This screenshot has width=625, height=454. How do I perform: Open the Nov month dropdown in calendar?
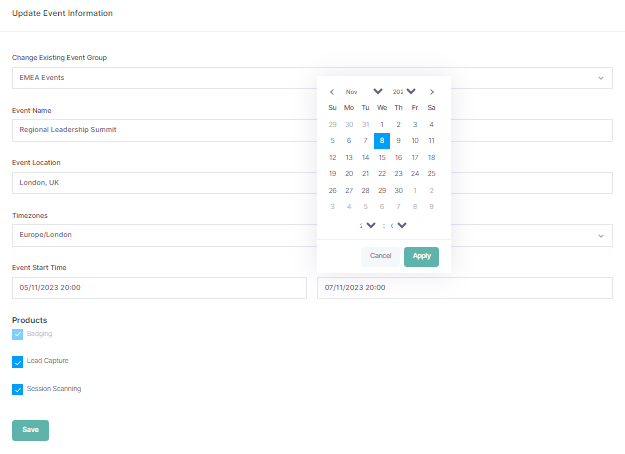(377, 91)
